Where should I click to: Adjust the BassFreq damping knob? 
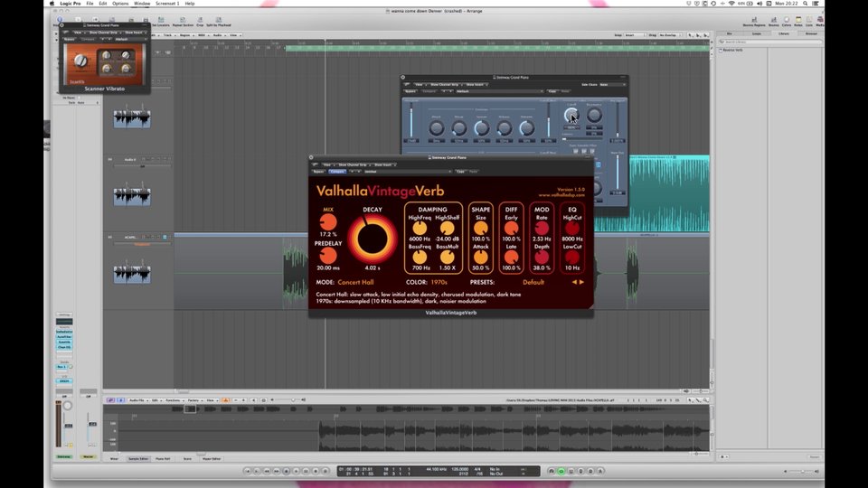(420, 258)
